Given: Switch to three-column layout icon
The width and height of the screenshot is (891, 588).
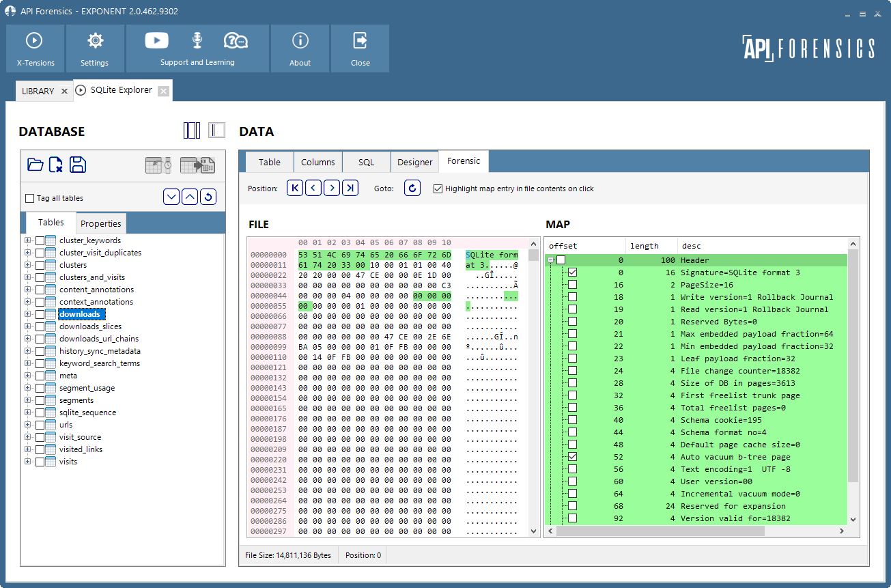Looking at the screenshot, I should click(192, 130).
